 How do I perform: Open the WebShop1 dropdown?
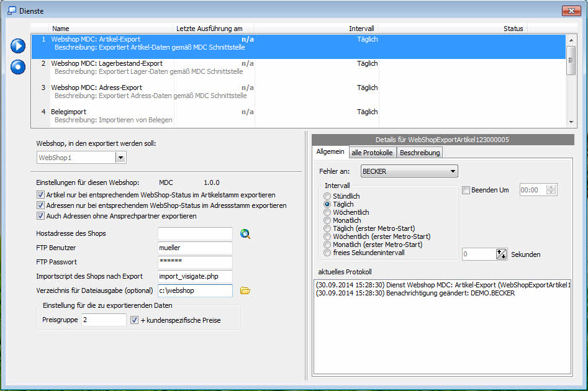click(120, 158)
